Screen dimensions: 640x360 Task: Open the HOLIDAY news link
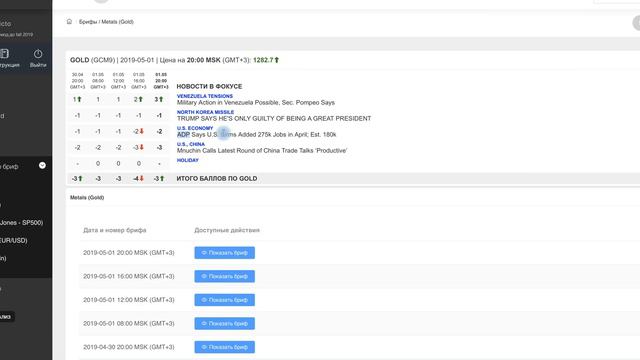pyautogui.click(x=187, y=160)
